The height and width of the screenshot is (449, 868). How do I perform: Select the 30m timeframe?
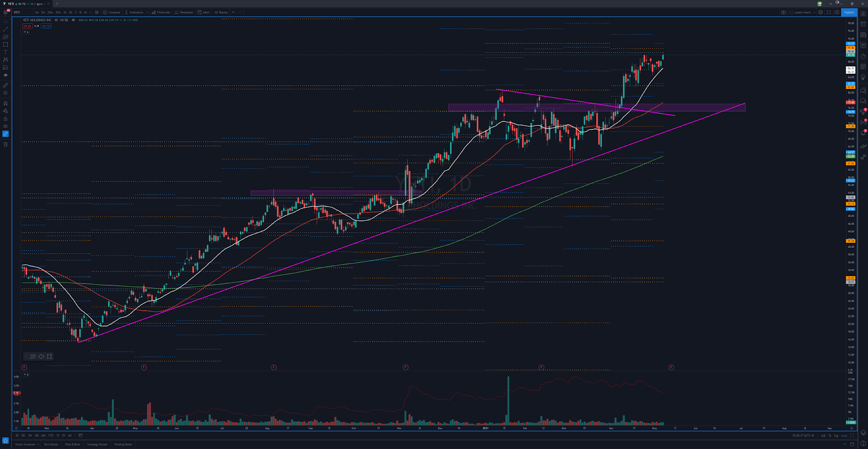tap(58, 12)
